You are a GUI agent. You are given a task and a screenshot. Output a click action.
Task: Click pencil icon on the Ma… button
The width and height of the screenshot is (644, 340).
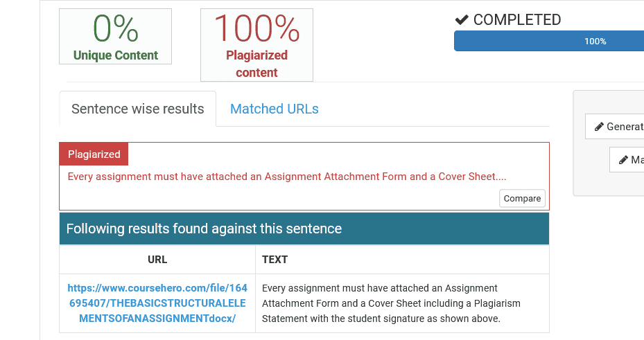pos(623,159)
